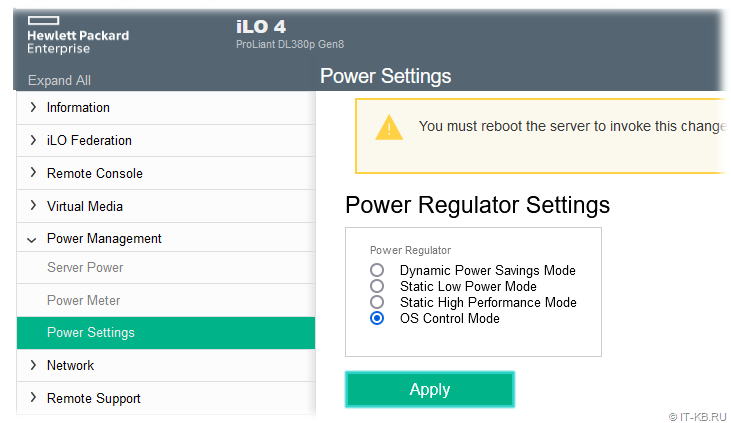Collapse the Power Management chevron
Viewport: 731px width, 423px height.
pos(31,240)
